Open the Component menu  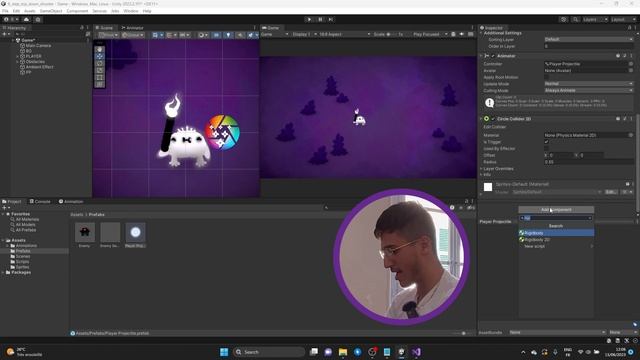coord(77,11)
